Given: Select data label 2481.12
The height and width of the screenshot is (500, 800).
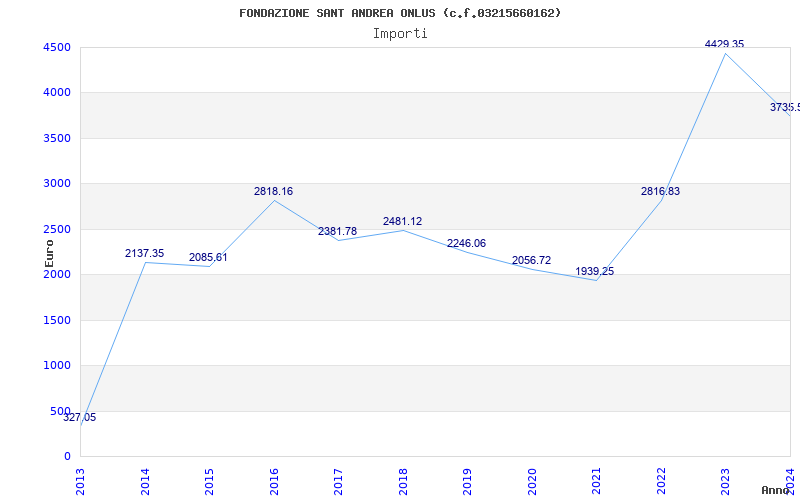Looking at the screenshot, I should [403, 222].
